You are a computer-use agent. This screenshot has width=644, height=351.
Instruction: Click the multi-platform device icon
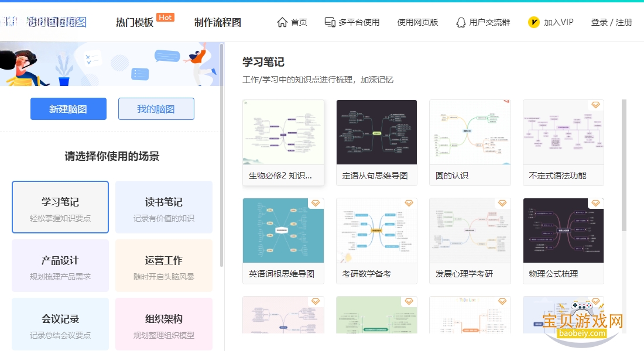coord(330,22)
